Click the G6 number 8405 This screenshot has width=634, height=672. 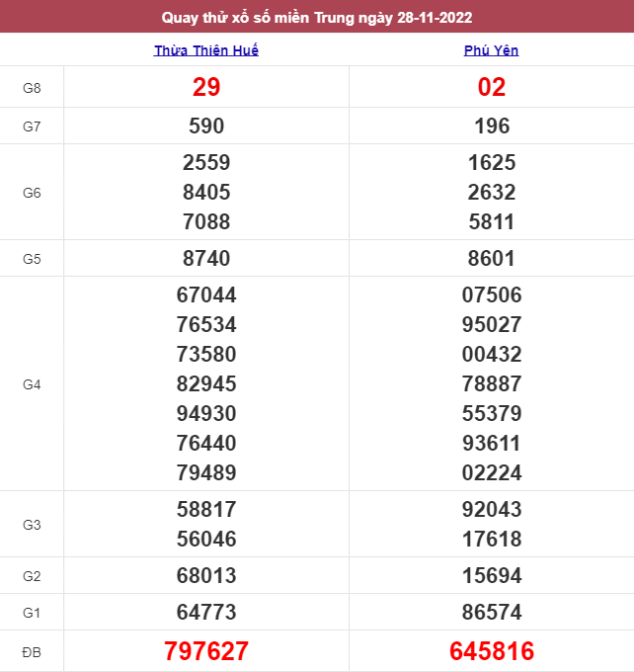206,192
